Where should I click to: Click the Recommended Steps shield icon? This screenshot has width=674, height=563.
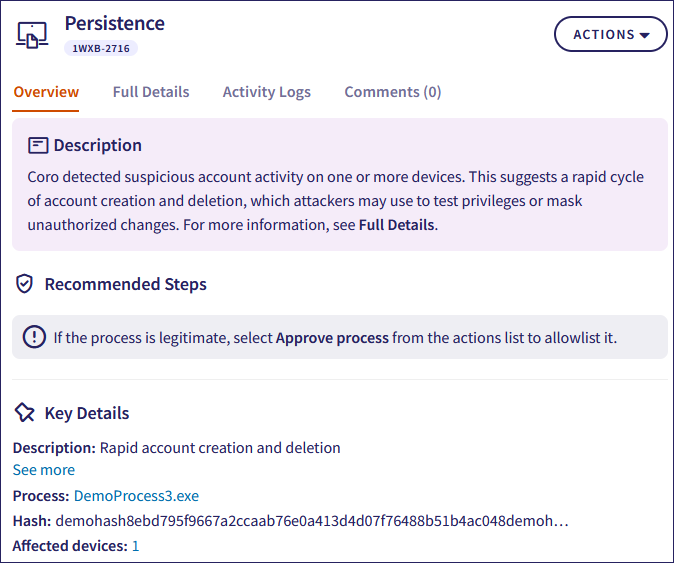click(25, 284)
